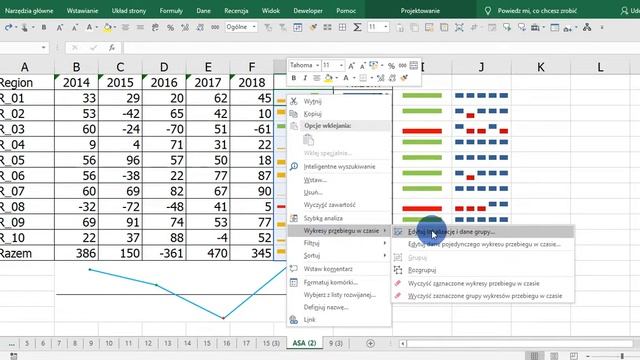Click Increase Font Size in the top toolbar
This screenshot has height=360, width=640.
(60, 27)
